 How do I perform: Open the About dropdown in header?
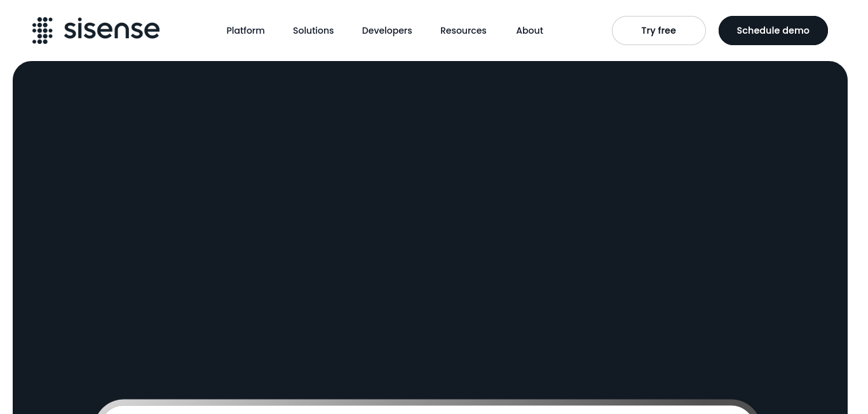tap(529, 31)
